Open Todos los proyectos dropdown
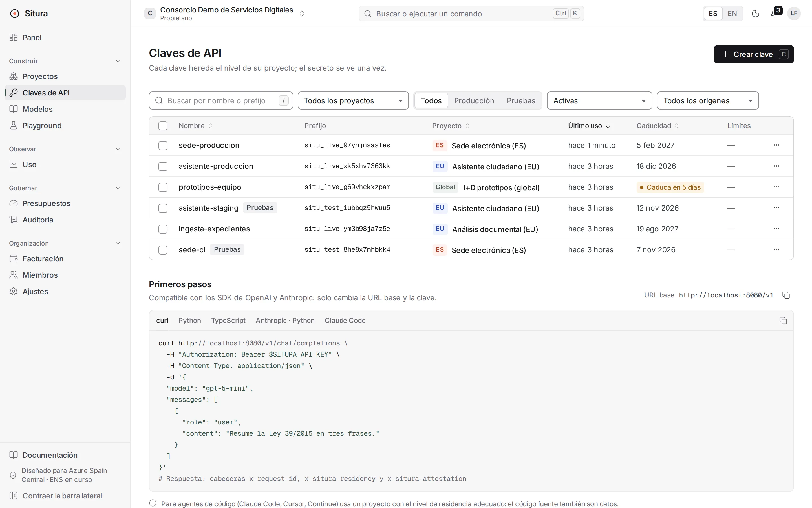Image resolution: width=812 pixels, height=508 pixels. tap(353, 100)
